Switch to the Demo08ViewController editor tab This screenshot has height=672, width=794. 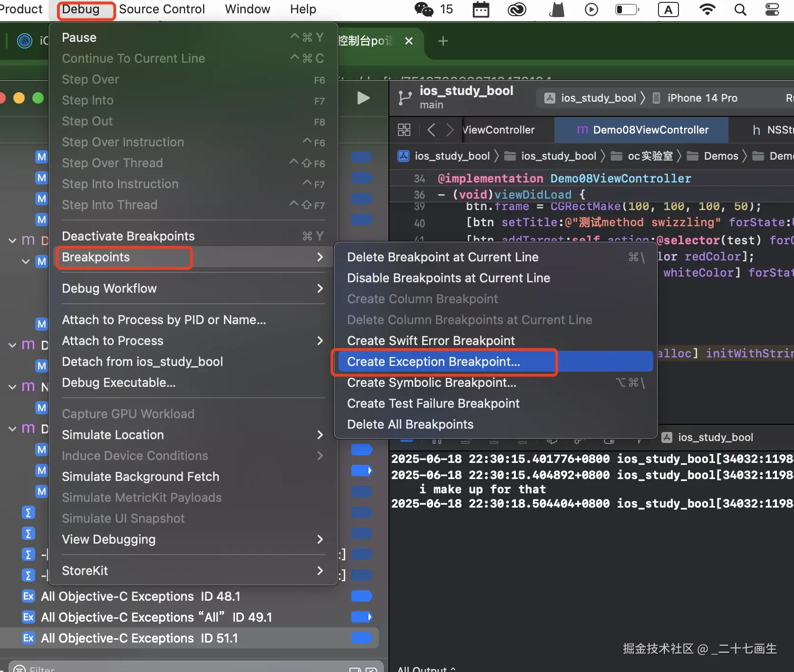pos(641,130)
